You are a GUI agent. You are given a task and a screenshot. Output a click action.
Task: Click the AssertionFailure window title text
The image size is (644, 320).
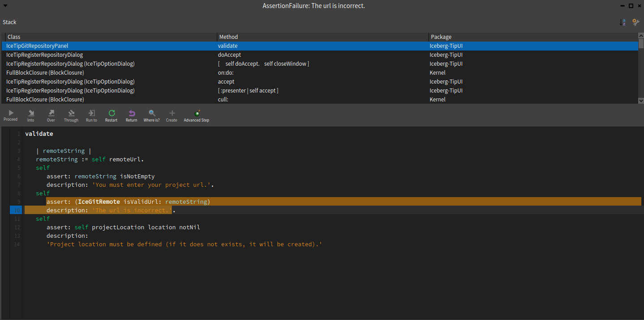click(x=313, y=6)
